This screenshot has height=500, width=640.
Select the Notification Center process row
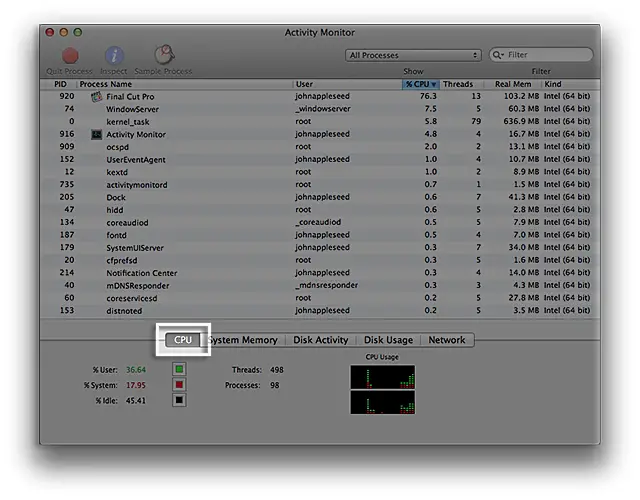coord(320,273)
